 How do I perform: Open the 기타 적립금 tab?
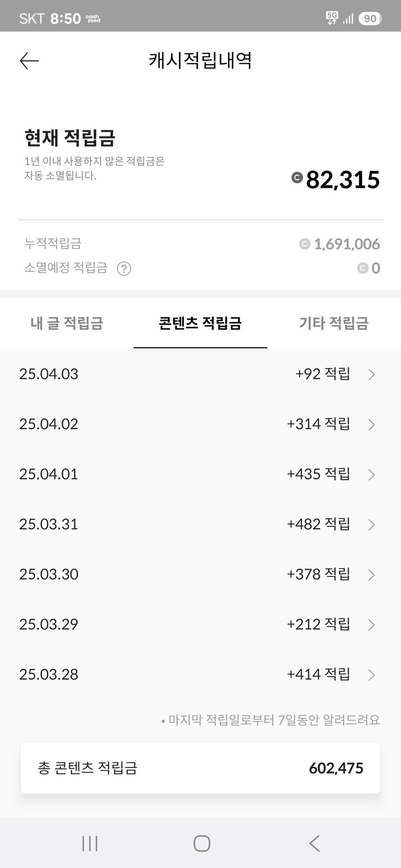[x=333, y=323]
